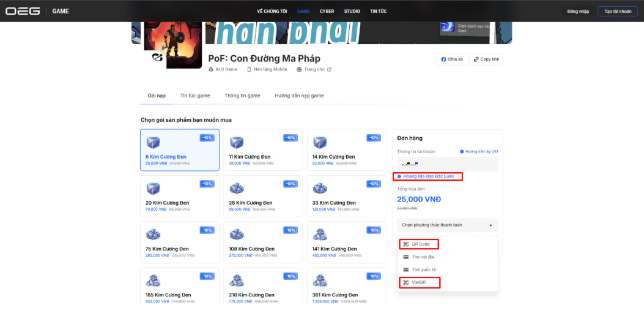
Task: Open Hướng dẫn lấy UID link
Action: coord(478,152)
